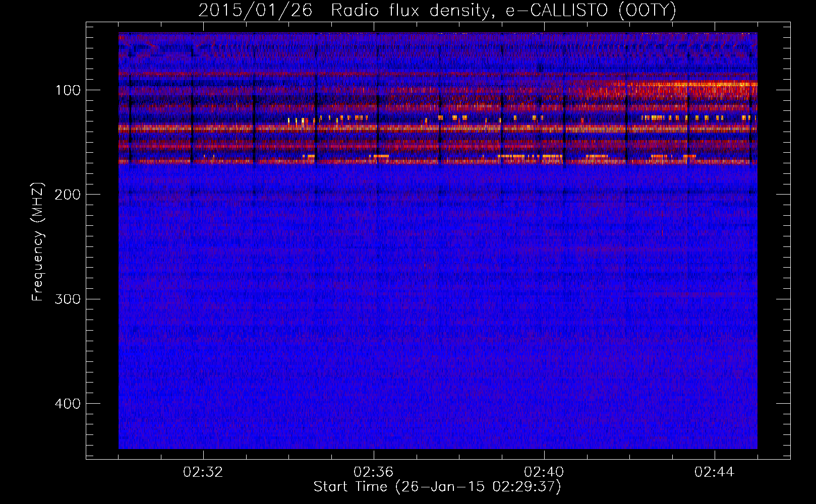Select the '2015/01/26' date in the title
Image resolution: width=816 pixels, height=504 pixels.
tap(255, 10)
